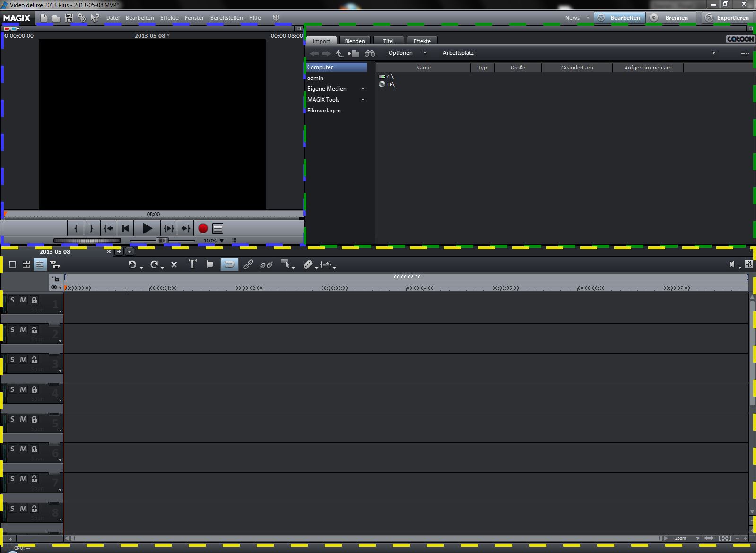Open the audio mixer icon
Viewport: 756px width, 553px height.
[749, 264]
